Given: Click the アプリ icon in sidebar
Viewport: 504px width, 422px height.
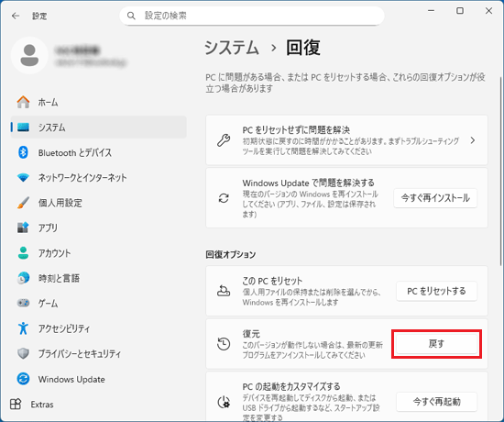Looking at the screenshot, I should (x=23, y=228).
